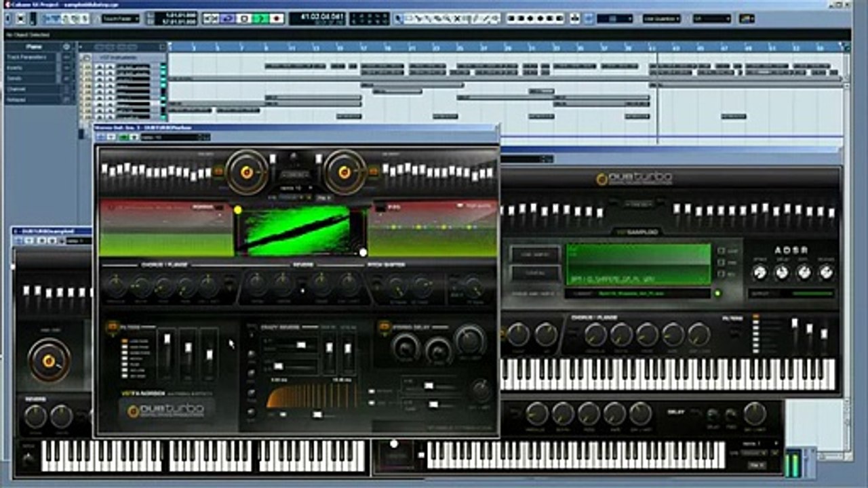Click the green sample waveform display
868x488 pixels.
pos(638,264)
